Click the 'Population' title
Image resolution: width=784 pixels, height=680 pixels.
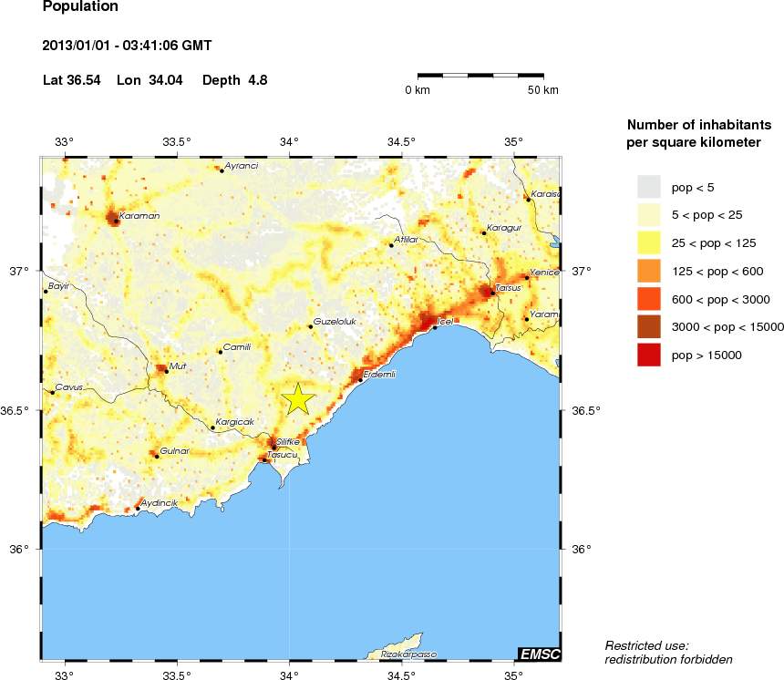pos(80,6)
